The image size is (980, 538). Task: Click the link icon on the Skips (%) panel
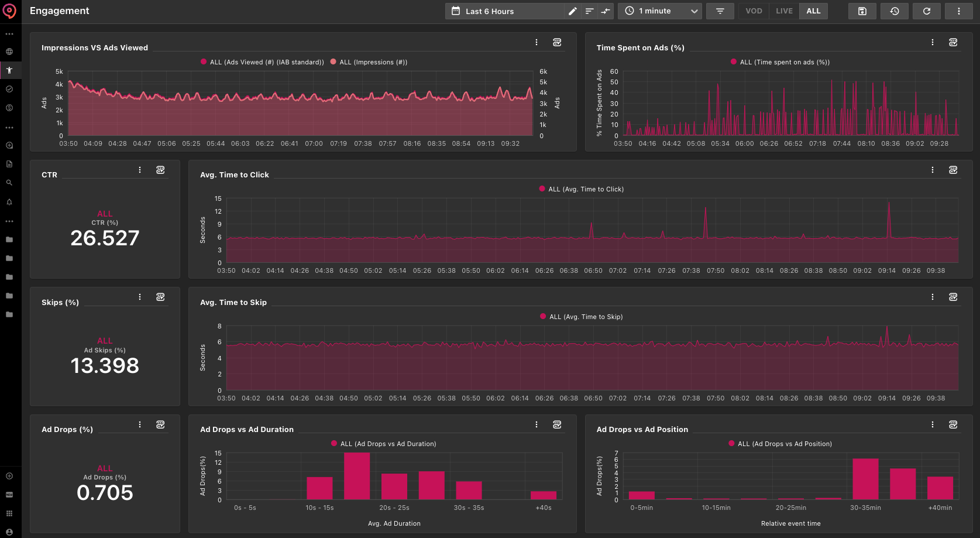(160, 297)
